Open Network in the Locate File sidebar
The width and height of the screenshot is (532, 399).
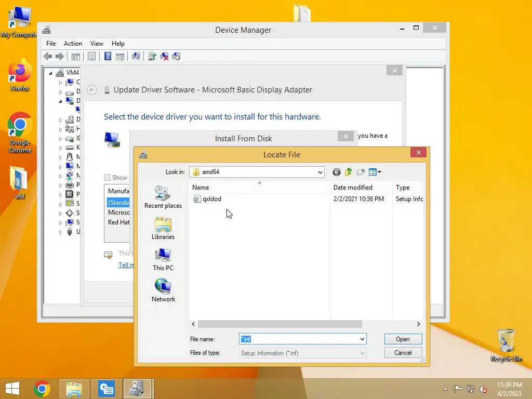click(x=163, y=290)
